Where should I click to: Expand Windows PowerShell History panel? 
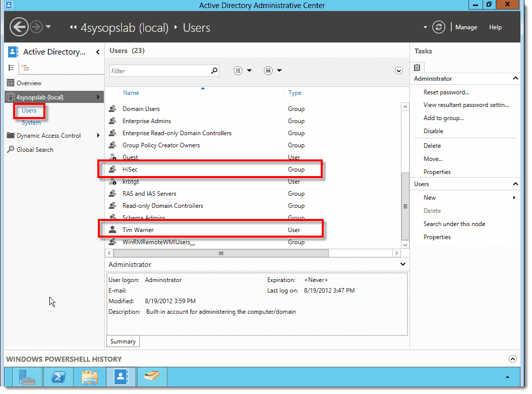pyautogui.click(x=513, y=359)
